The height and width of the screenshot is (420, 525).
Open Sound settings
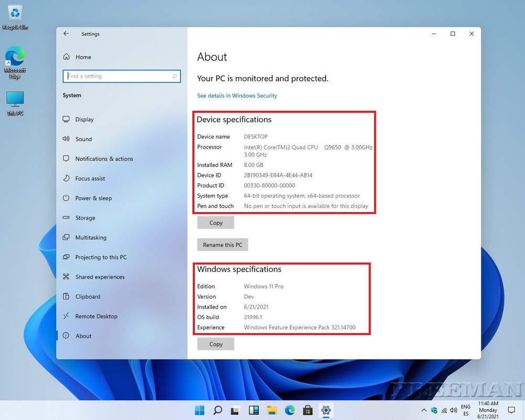click(83, 139)
